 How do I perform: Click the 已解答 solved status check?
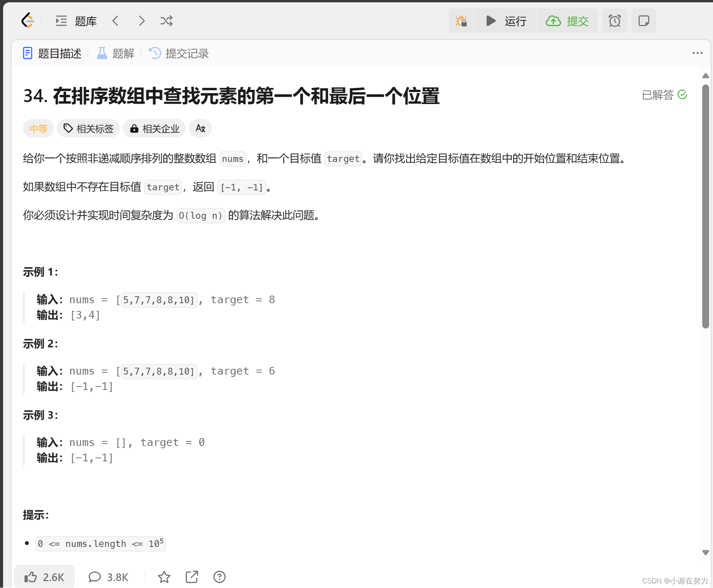664,94
